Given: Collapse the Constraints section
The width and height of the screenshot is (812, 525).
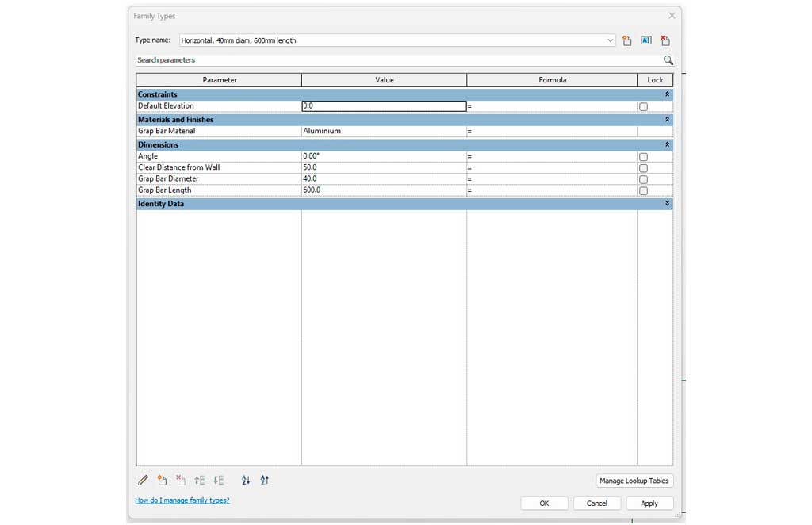Looking at the screenshot, I should pos(667,94).
